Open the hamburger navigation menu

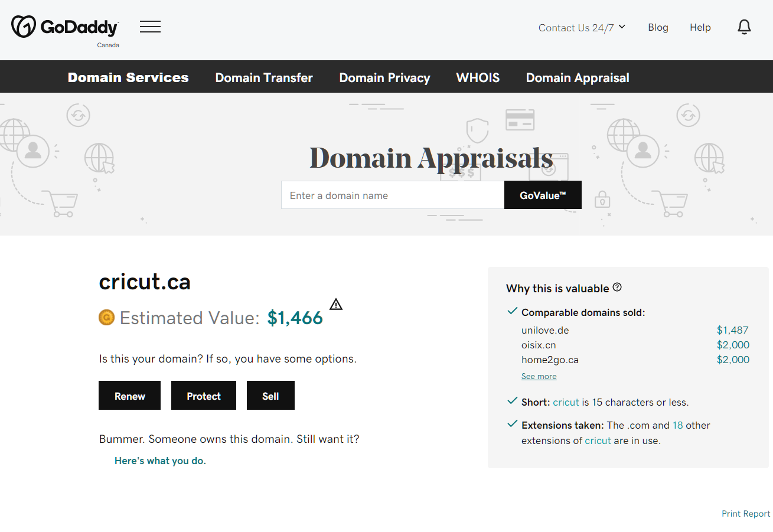click(150, 27)
